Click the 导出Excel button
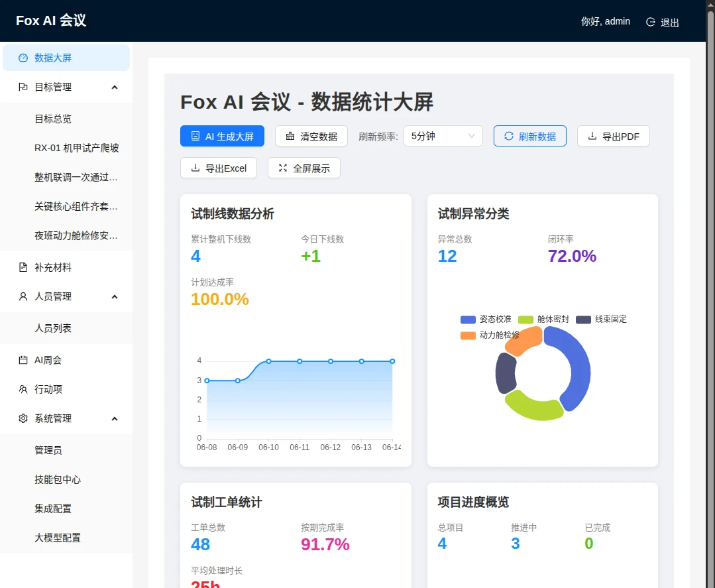Image resolution: width=715 pixels, height=588 pixels. (x=219, y=168)
